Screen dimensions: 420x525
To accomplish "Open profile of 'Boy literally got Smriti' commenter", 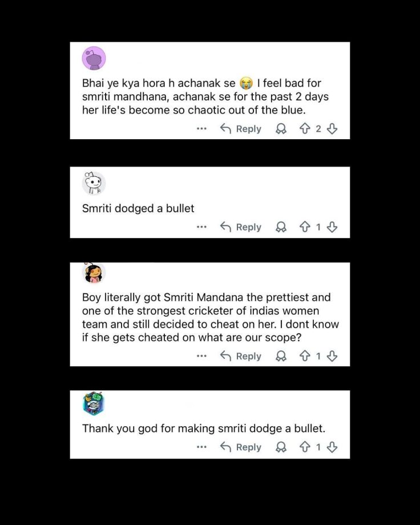I will click(x=94, y=274).
